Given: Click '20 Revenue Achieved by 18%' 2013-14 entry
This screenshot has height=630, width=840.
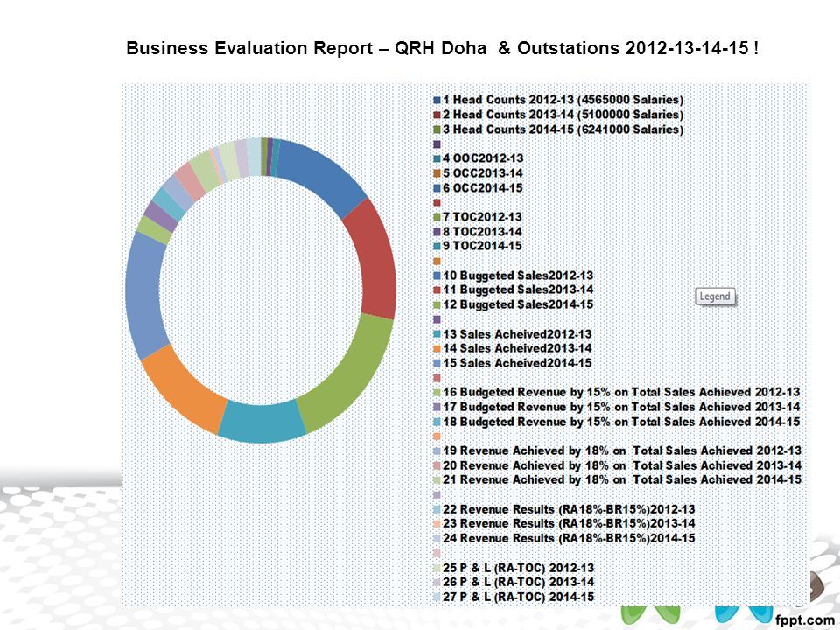Looking at the screenshot, I should (617, 465).
